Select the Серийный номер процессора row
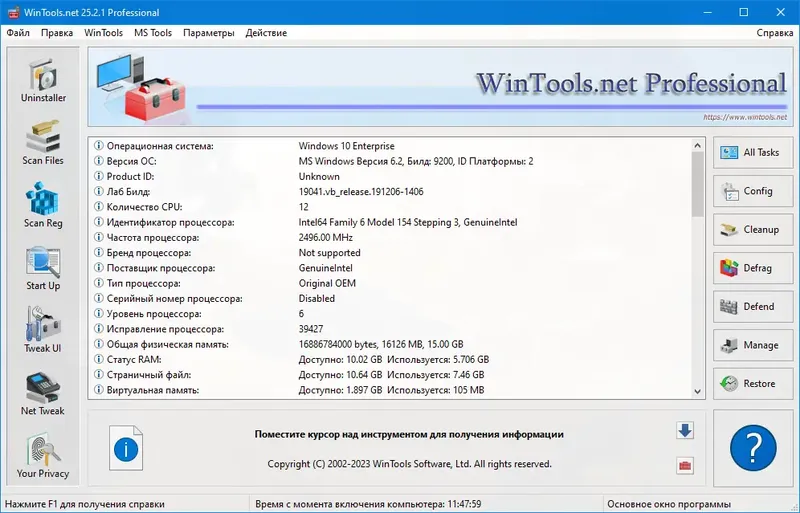Viewport: 800px width, 513px height. coord(391,299)
